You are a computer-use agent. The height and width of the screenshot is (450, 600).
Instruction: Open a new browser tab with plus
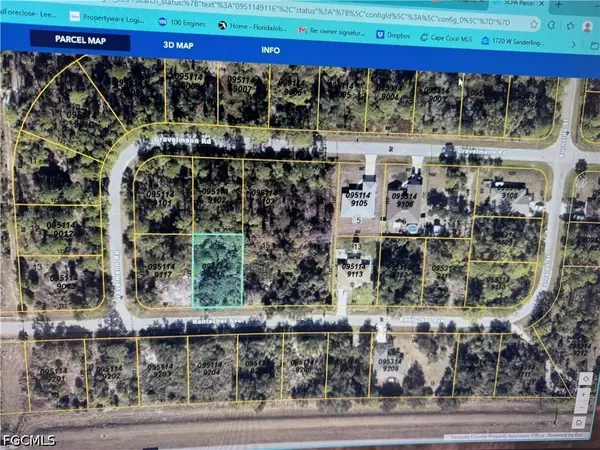[x=559, y=5]
